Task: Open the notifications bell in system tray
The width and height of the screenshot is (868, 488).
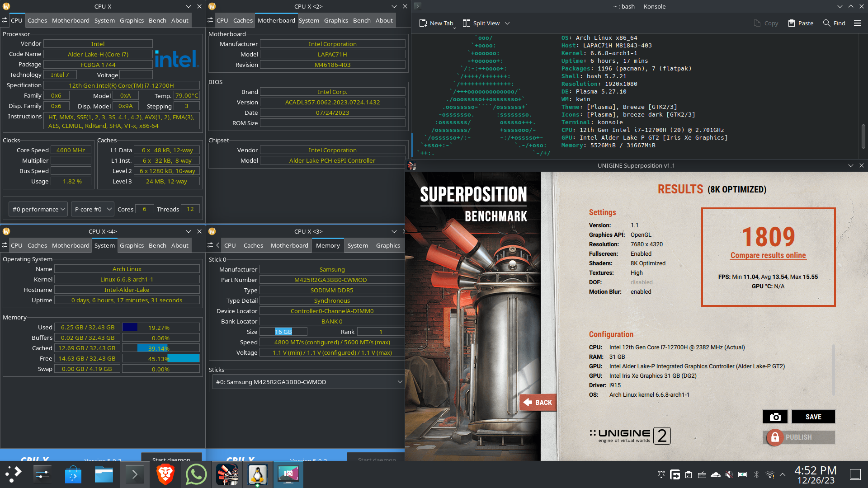Action: tap(661, 474)
